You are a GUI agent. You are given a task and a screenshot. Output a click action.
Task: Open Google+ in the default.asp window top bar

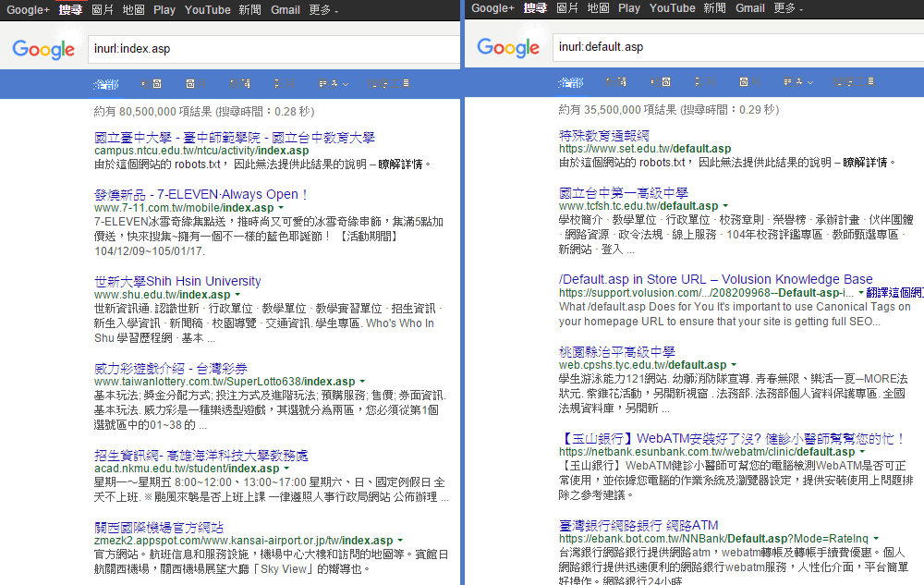point(492,8)
